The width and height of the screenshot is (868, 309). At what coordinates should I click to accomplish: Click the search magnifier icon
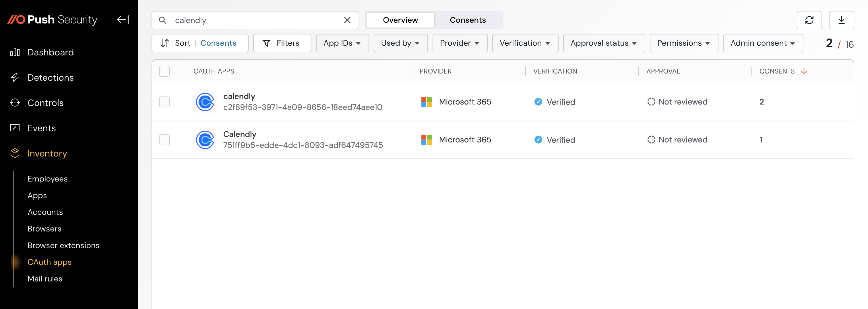click(162, 20)
